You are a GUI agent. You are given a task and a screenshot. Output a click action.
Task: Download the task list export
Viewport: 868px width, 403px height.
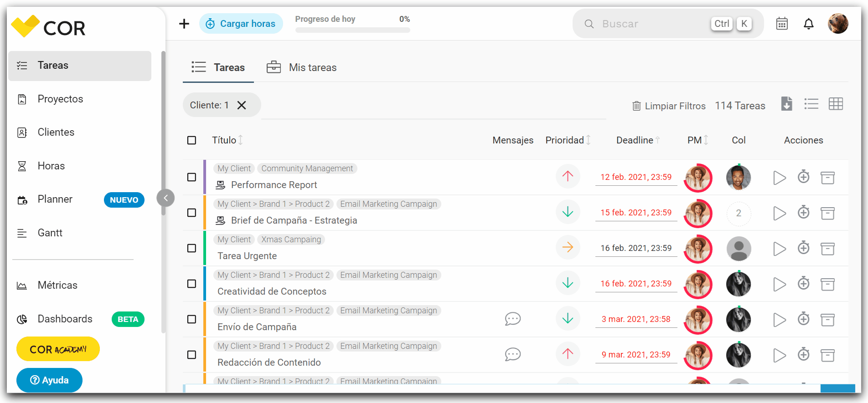point(786,104)
